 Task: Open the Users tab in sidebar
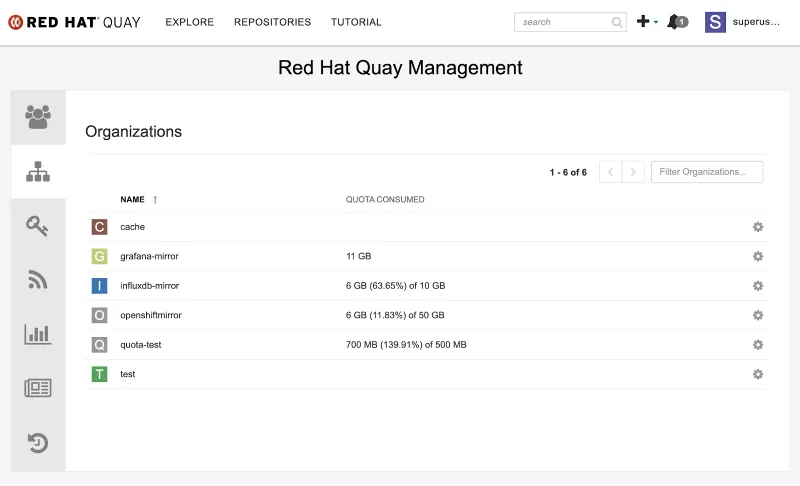pos(38,117)
